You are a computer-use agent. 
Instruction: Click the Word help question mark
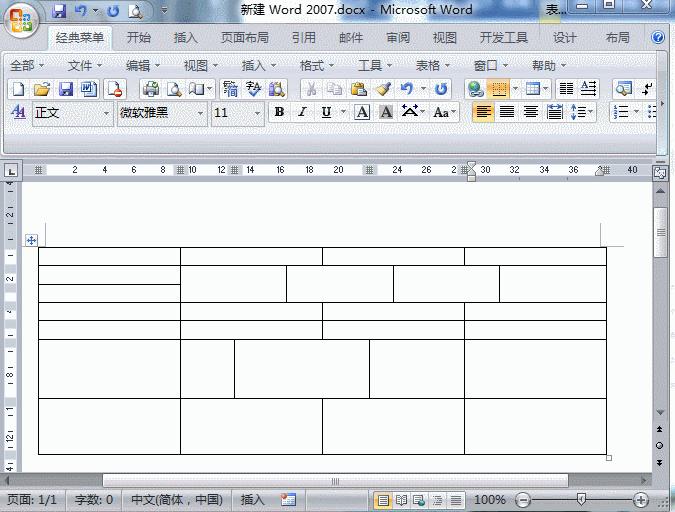(657, 37)
